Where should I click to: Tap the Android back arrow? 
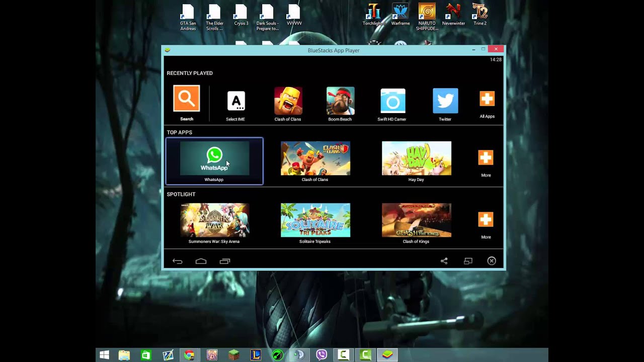[177, 261]
